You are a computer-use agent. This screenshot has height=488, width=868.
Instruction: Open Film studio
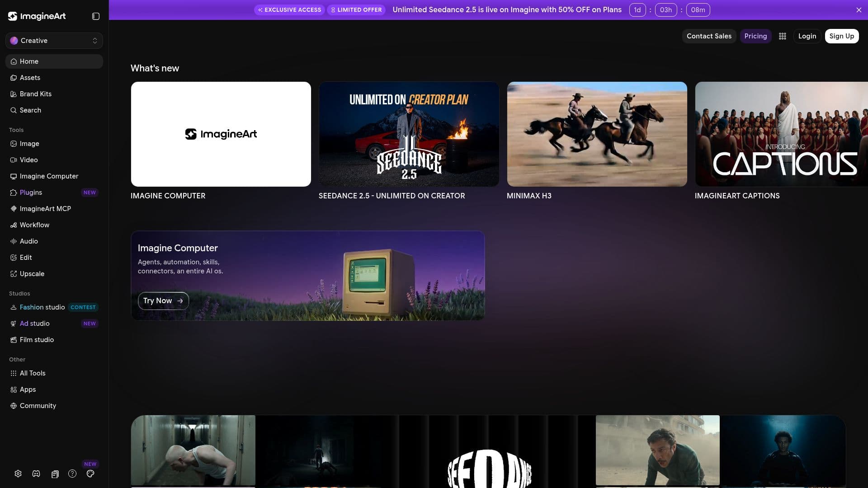pos(54,340)
